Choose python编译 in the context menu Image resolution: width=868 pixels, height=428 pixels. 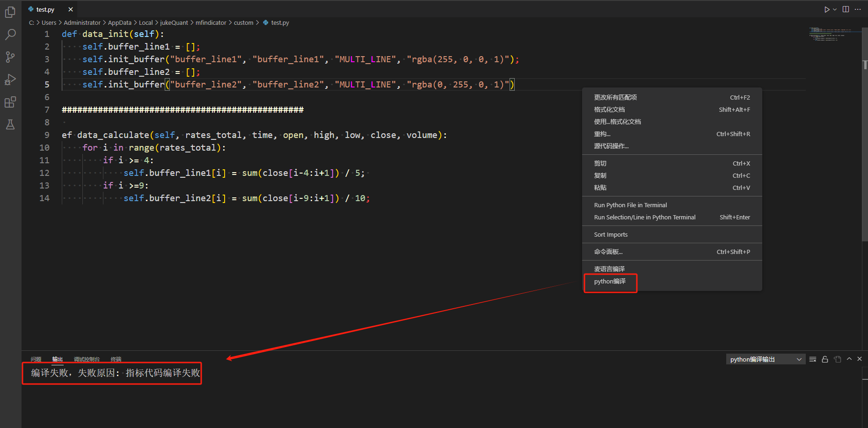point(672,281)
